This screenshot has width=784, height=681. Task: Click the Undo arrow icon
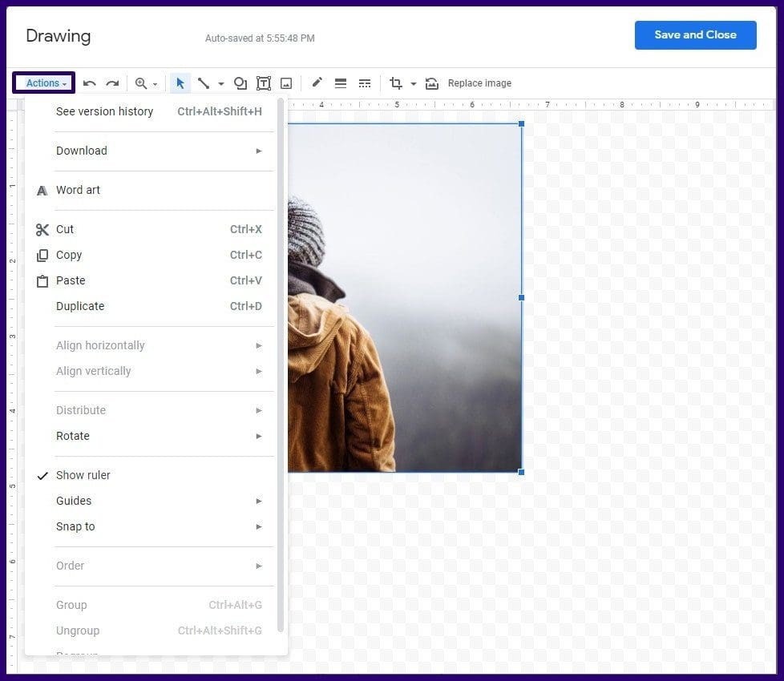(x=90, y=83)
